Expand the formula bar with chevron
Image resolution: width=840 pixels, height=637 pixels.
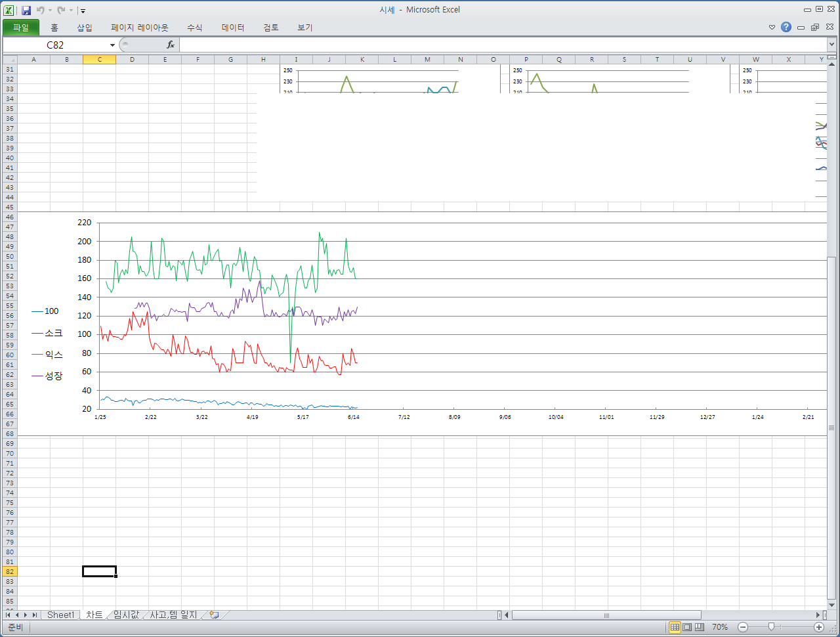tap(831, 45)
